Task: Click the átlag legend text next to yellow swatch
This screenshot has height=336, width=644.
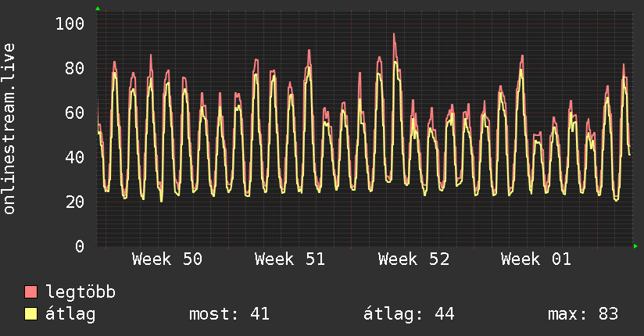Action: pyautogui.click(x=71, y=314)
